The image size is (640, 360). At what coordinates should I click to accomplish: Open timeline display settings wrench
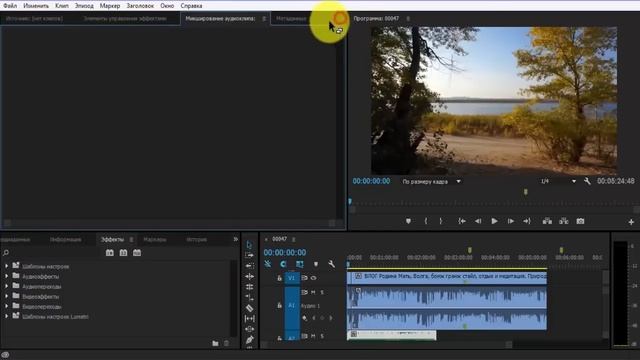331,264
